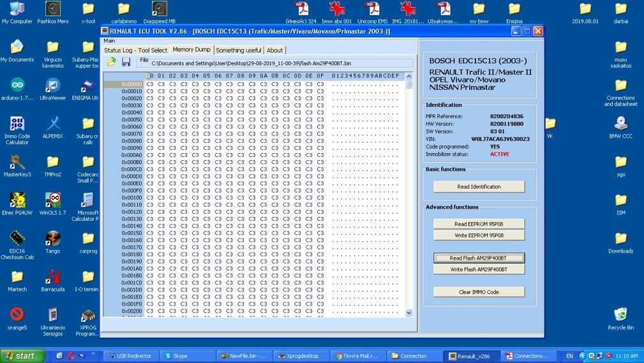Launch XPROG Programmer shortcut
The width and height of the screenshot is (644, 363).
(x=87, y=322)
